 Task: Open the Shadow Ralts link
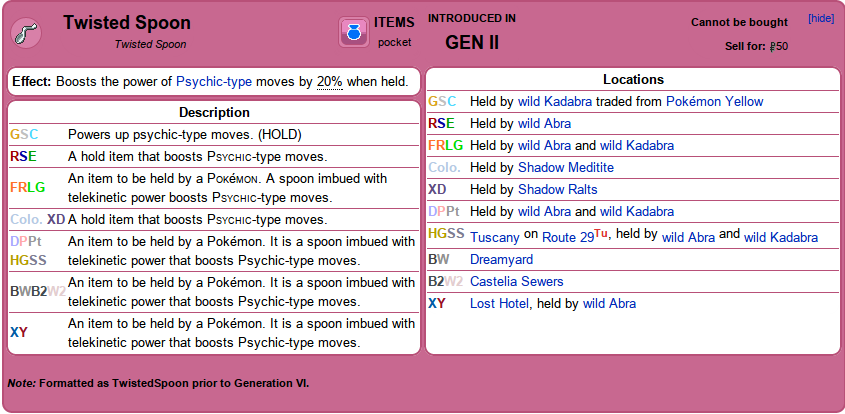pyautogui.click(x=558, y=190)
